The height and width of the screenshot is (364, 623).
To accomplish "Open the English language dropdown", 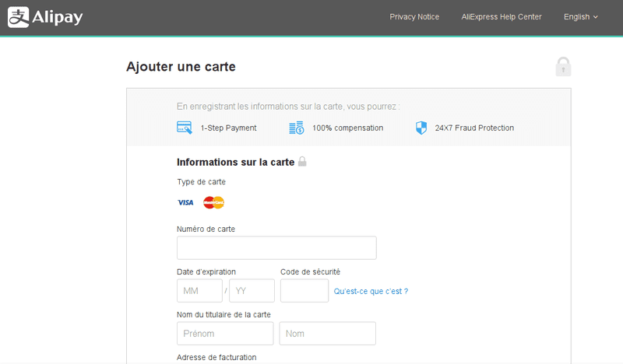I will tap(580, 17).
